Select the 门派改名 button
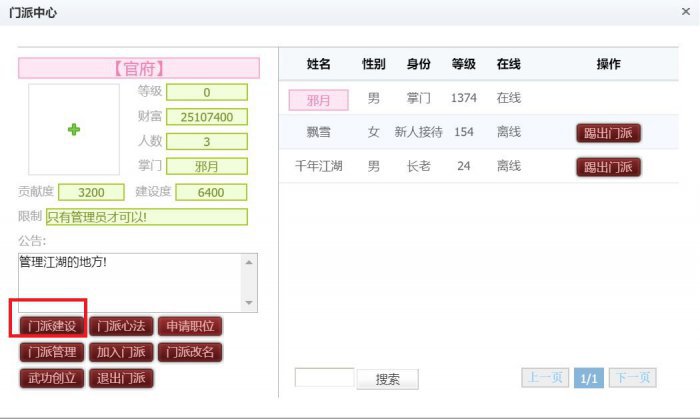Viewport: 700px width, 419px height. pos(190,352)
